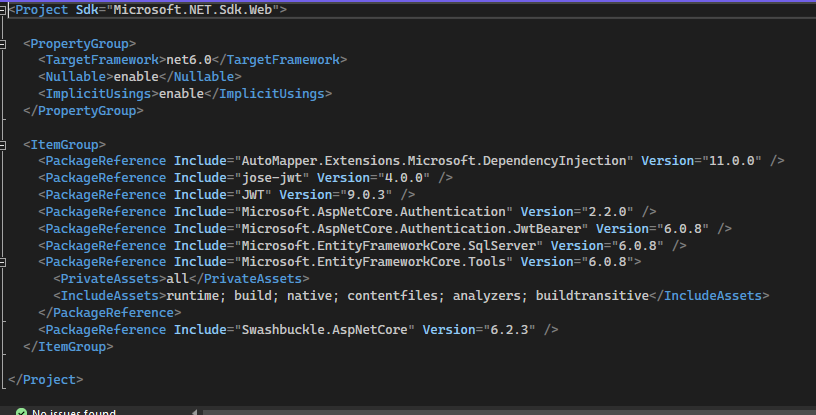Click the 'No issues found' status text

[x=73, y=412]
